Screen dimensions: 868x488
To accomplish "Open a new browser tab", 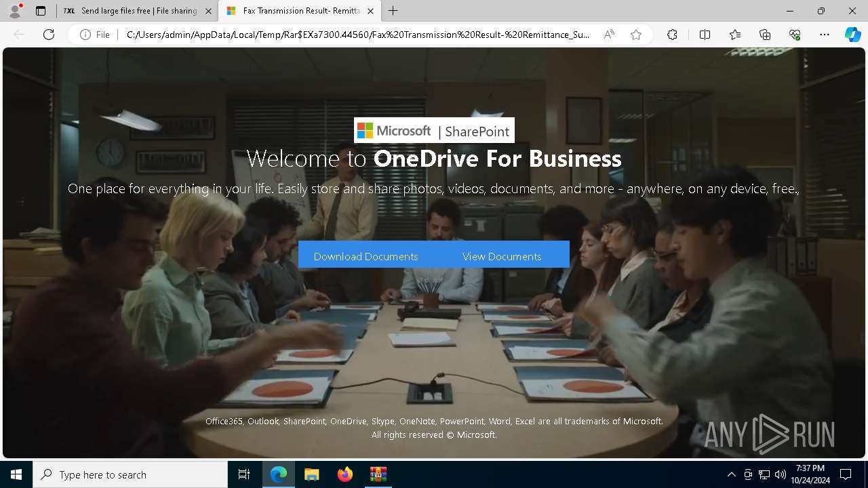I will [393, 11].
